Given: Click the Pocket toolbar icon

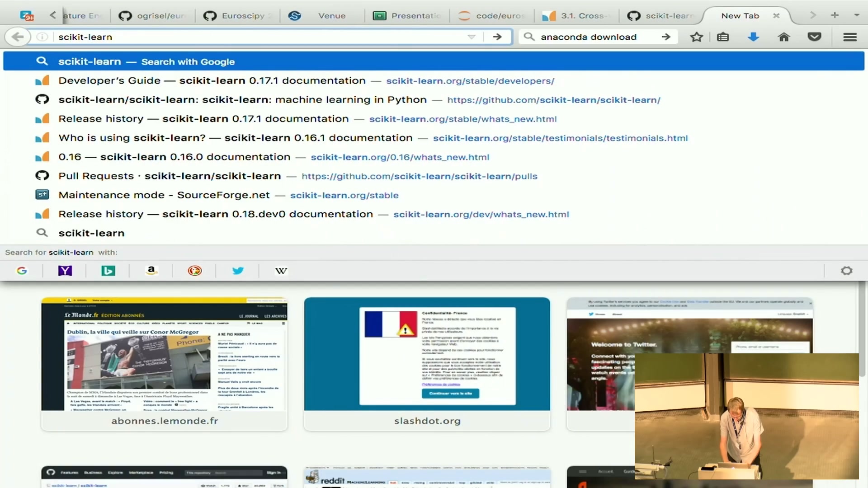Looking at the screenshot, I should [x=814, y=37].
